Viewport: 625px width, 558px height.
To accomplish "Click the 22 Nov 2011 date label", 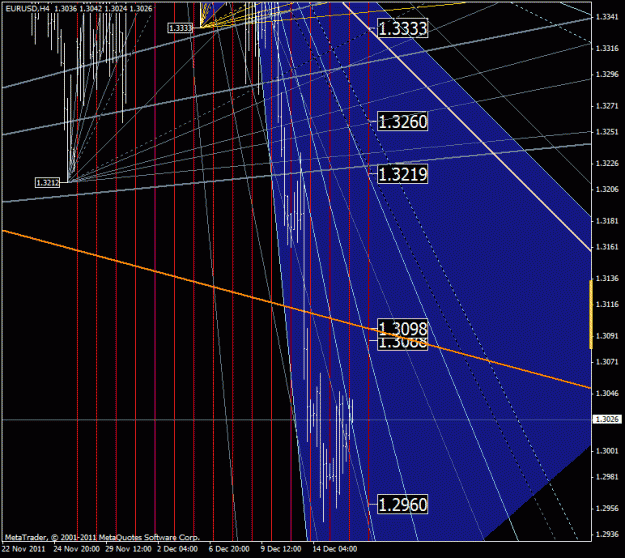I will click(25, 549).
